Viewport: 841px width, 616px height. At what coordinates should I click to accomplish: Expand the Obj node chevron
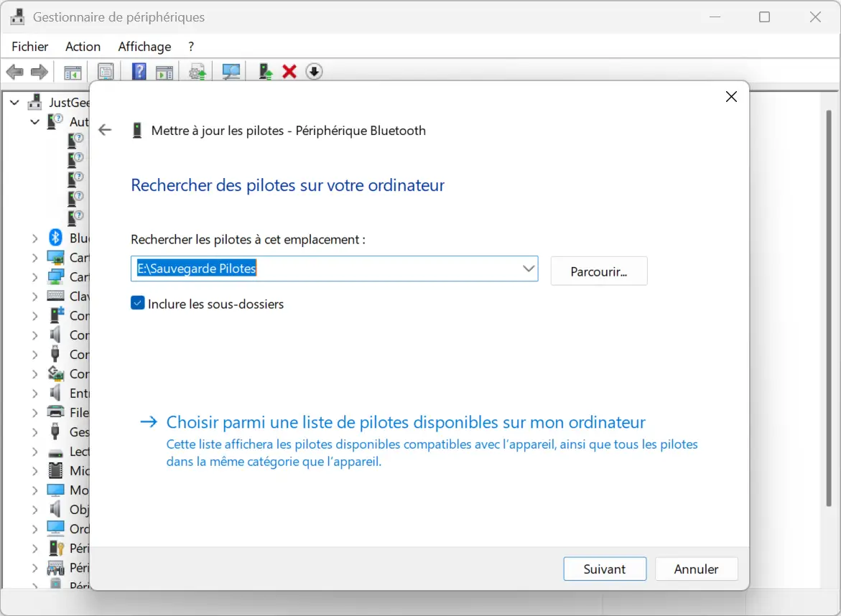[x=35, y=509]
